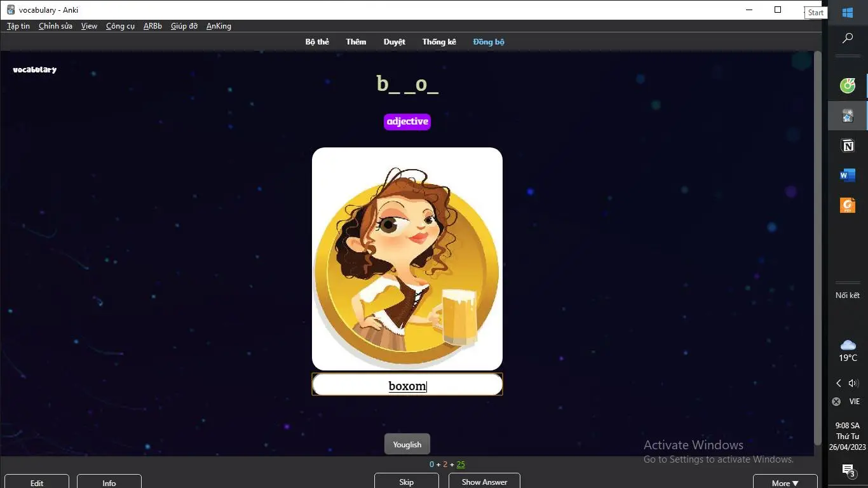The height and width of the screenshot is (488, 868).
Task: Click the Windows search magnifier icon
Action: point(848,39)
